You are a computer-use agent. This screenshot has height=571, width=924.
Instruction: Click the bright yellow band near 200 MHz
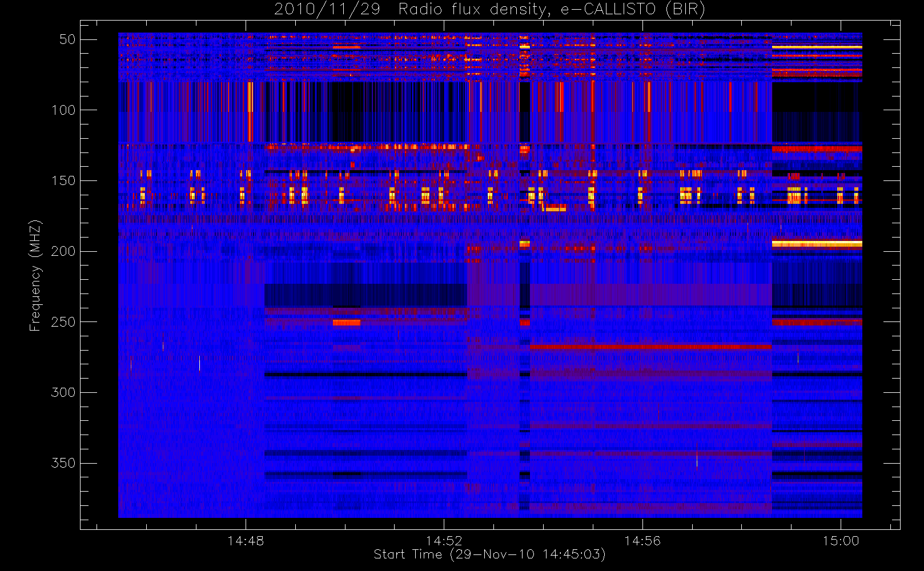817,244
